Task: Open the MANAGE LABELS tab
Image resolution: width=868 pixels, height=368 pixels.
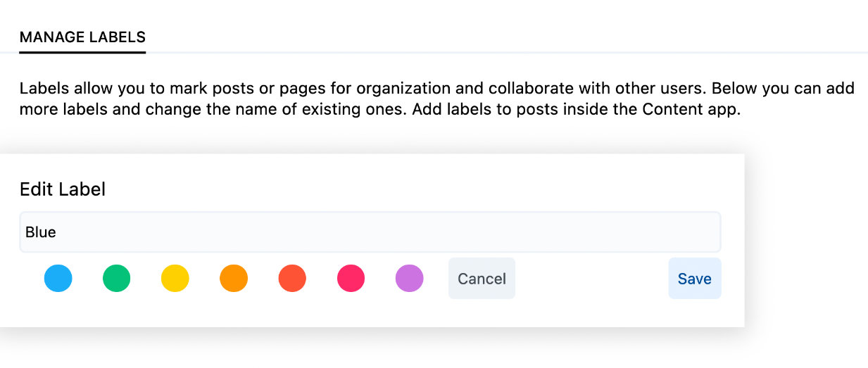Action: (x=82, y=37)
